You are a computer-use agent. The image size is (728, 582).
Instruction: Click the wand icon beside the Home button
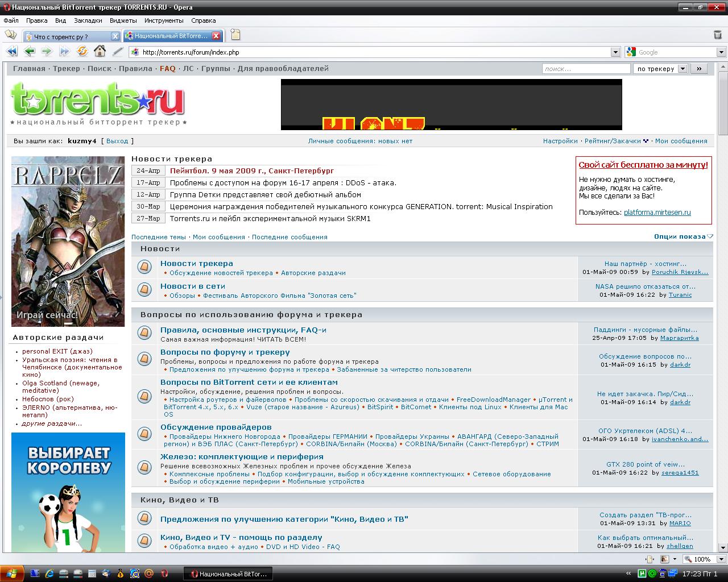point(118,52)
